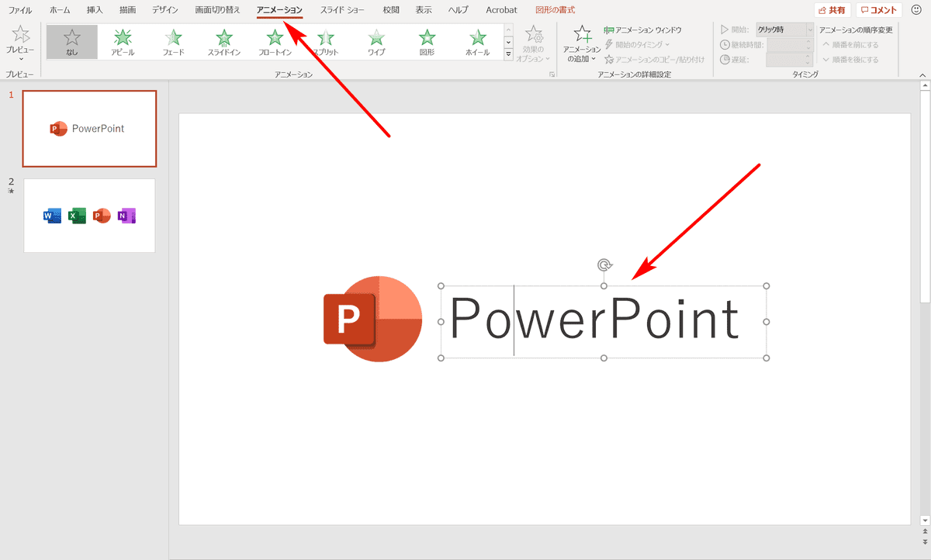Click 順番を後にする reorder button

pyautogui.click(x=851, y=59)
